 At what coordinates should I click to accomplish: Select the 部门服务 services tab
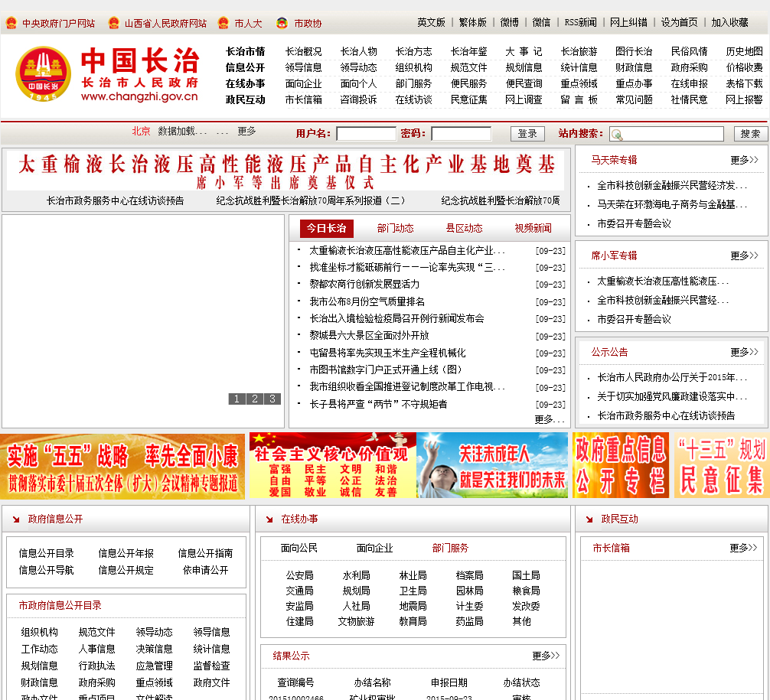[450, 548]
